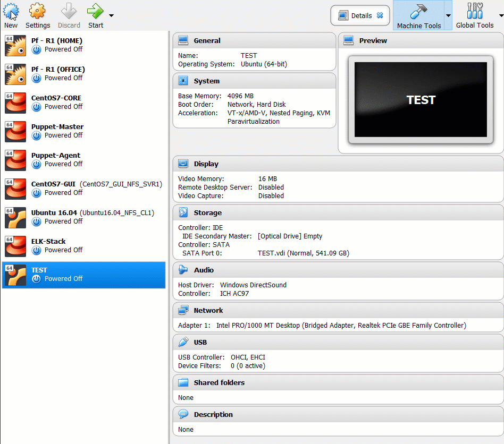Open the Audio settings section link
Screen dimensions: 504x444
pos(204,270)
